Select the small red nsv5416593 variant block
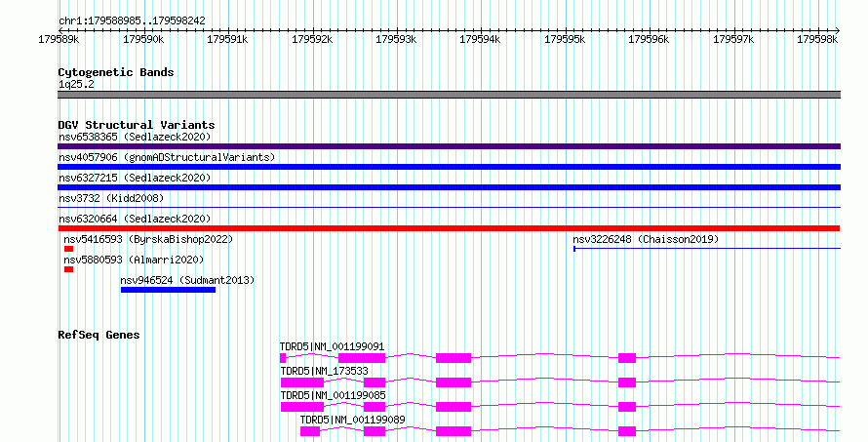The width and height of the screenshot is (868, 442). 68,249
